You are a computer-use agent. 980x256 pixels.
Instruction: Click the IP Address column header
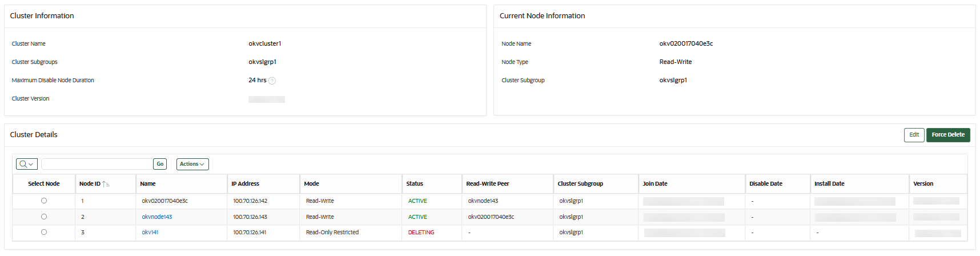click(245, 184)
